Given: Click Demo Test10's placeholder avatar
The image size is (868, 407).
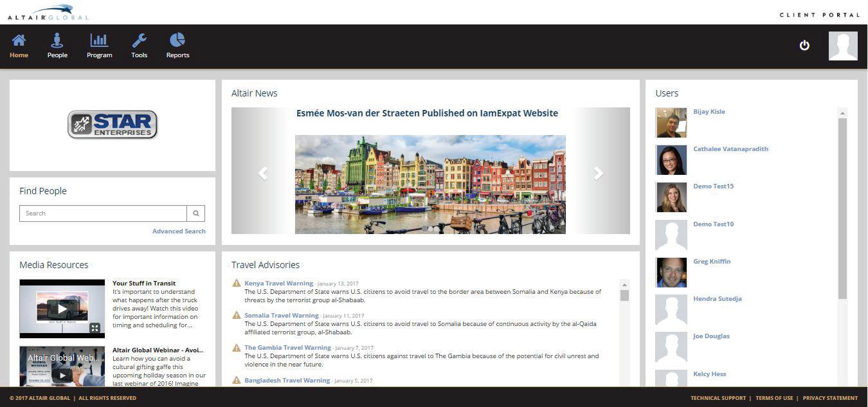Looking at the screenshot, I should pos(671,235).
